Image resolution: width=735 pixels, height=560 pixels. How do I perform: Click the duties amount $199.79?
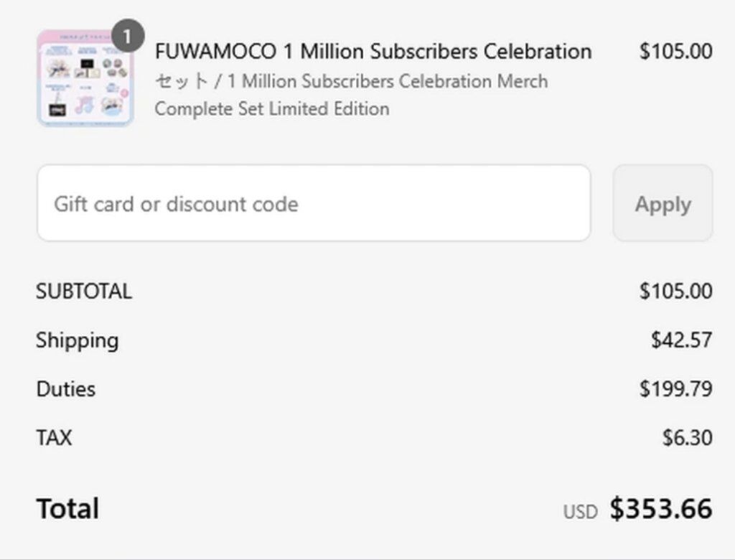point(676,389)
